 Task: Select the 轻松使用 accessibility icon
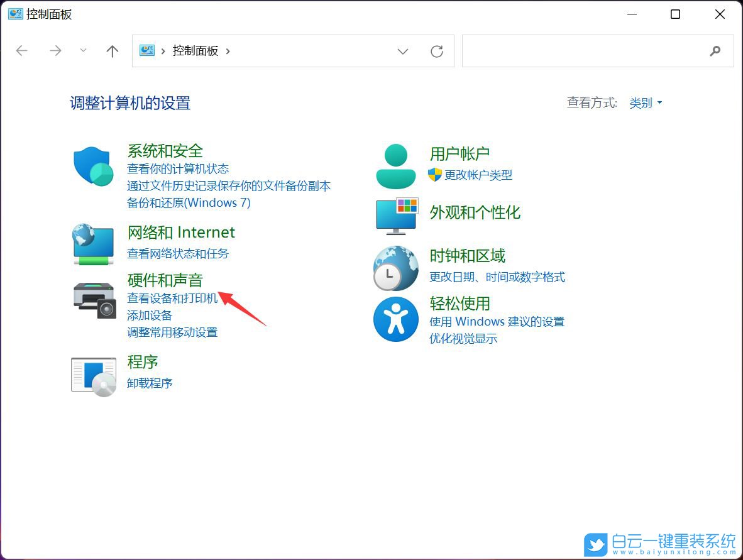[395, 319]
